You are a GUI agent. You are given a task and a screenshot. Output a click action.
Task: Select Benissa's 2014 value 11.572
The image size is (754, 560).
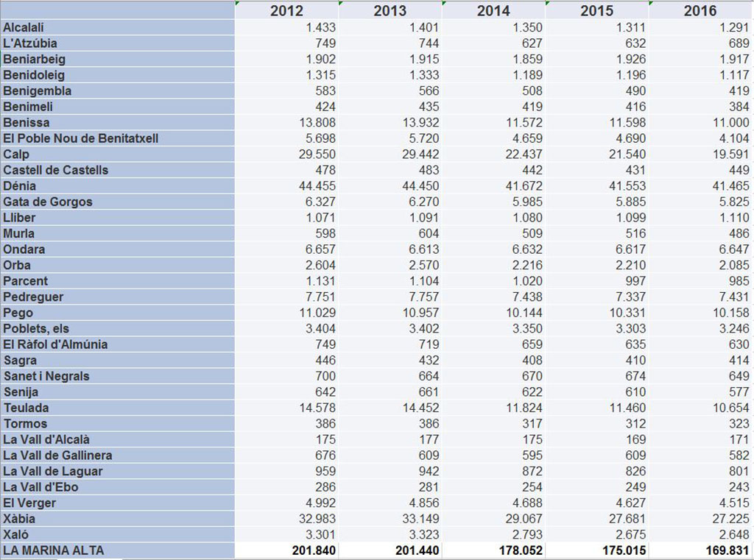[x=493, y=122]
